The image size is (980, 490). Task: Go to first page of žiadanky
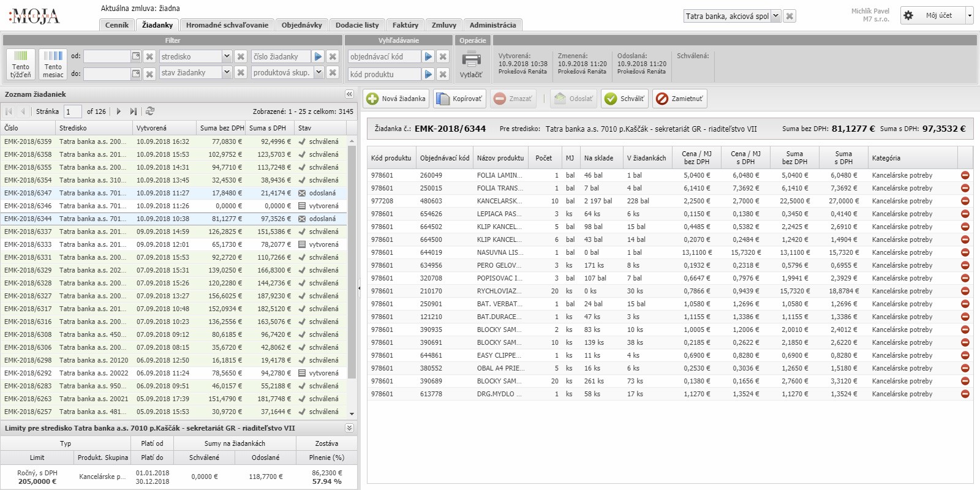point(9,111)
